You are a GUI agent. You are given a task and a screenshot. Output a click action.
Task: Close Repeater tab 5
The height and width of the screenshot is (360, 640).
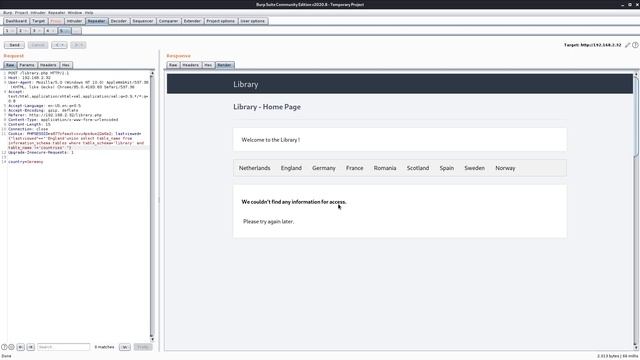click(x=67, y=31)
